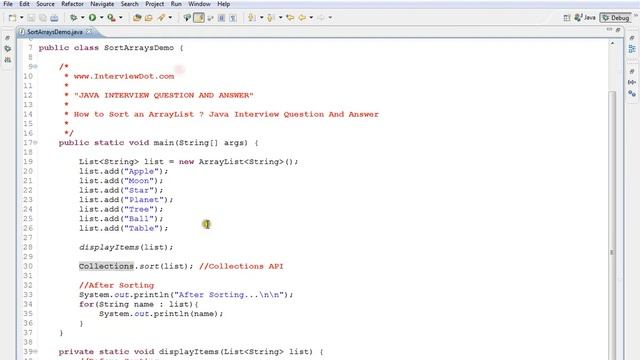
Task: Click the Save All toolbar icon
Action: click(x=42, y=18)
